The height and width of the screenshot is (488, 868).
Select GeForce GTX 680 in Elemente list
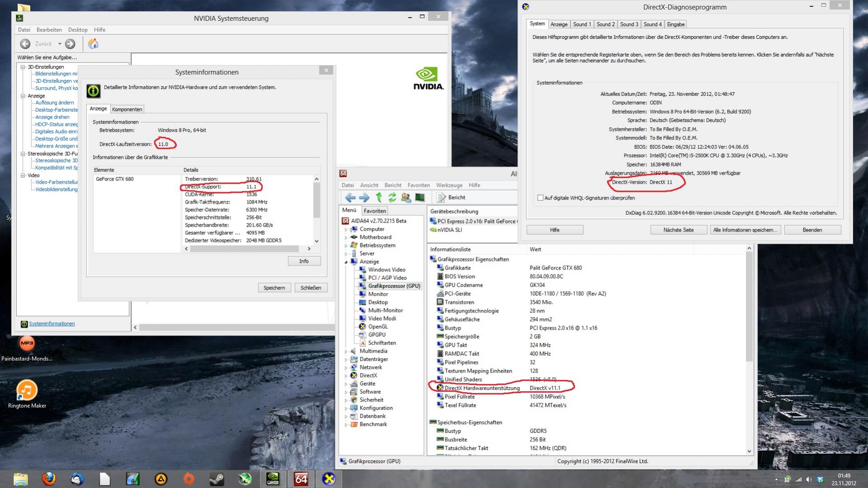coord(115,179)
